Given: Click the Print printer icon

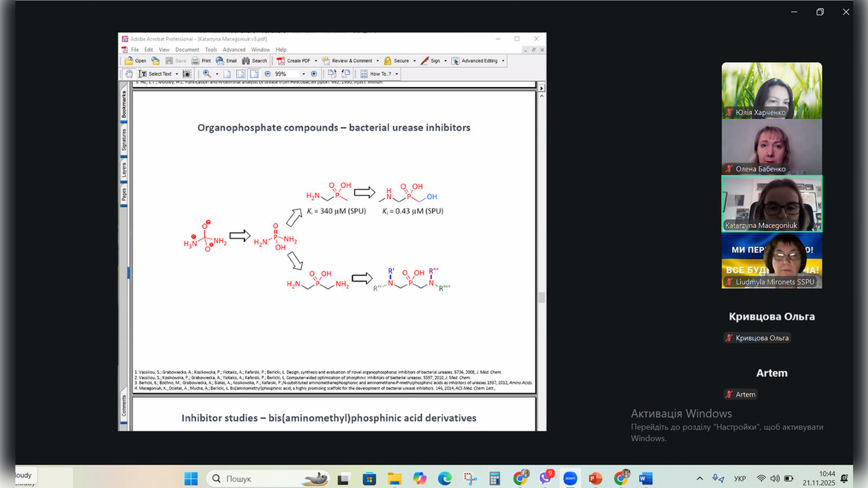Looking at the screenshot, I should (x=195, y=61).
